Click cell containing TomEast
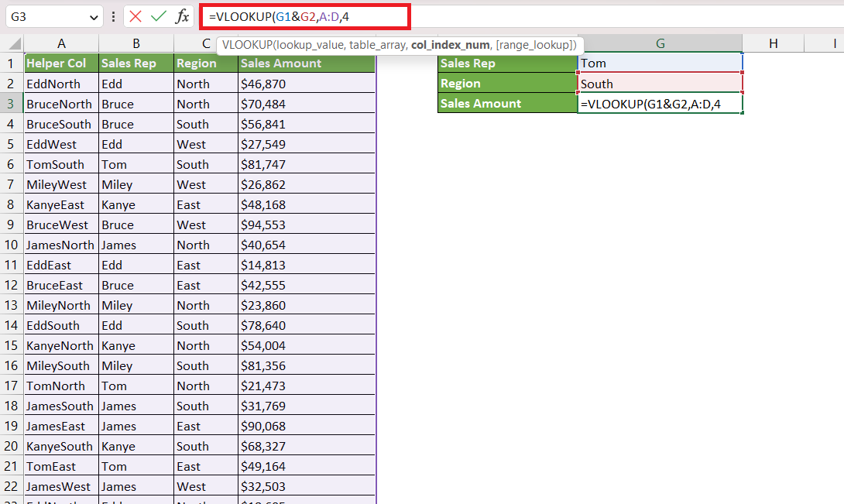The height and width of the screenshot is (504, 844). (x=61, y=466)
